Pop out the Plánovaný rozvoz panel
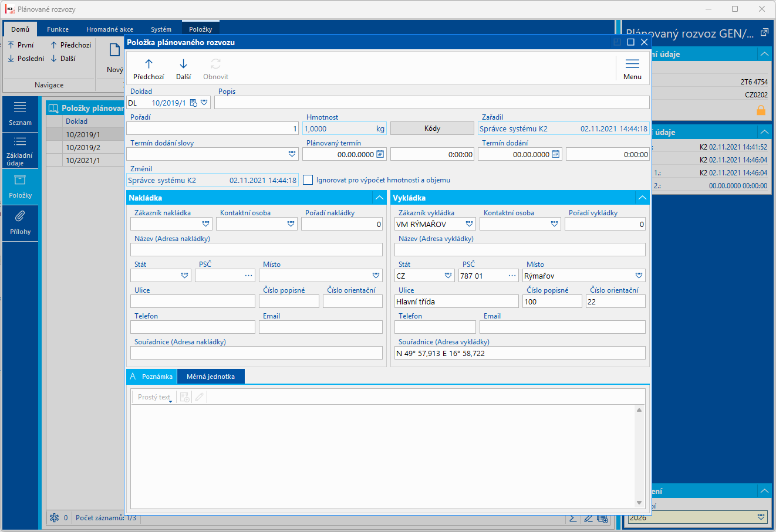 pos(764,33)
